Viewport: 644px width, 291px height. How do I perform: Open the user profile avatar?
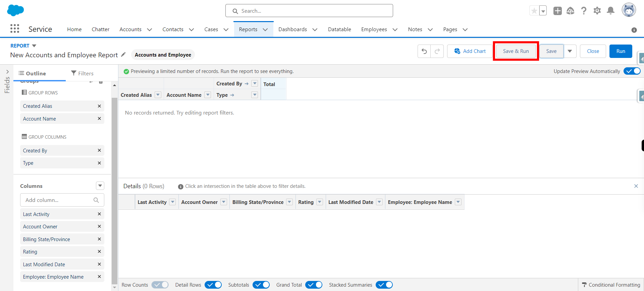(x=629, y=10)
